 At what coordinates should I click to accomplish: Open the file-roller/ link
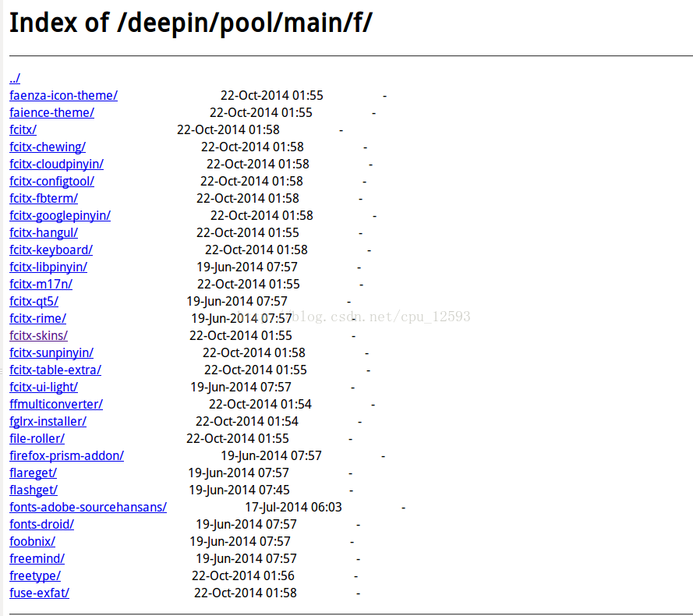(37, 439)
